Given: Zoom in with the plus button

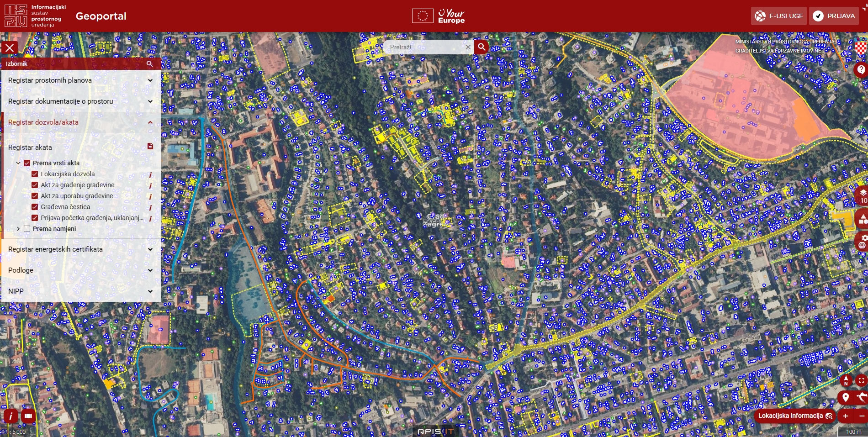Looking at the screenshot, I should coord(846,416).
